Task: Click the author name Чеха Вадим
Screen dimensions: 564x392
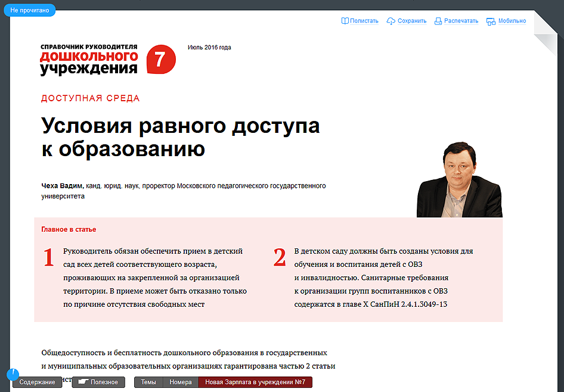Action: 63,186
